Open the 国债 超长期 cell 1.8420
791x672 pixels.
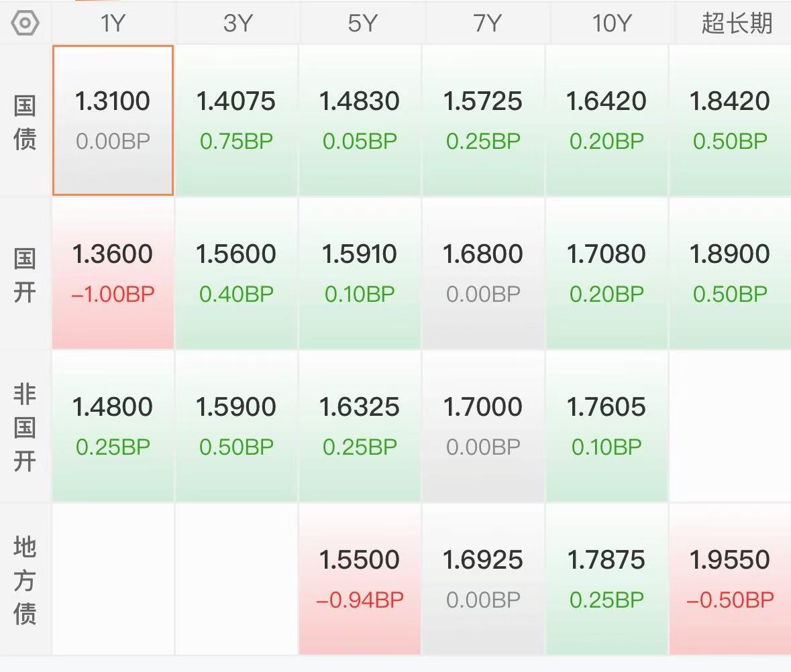point(730,121)
